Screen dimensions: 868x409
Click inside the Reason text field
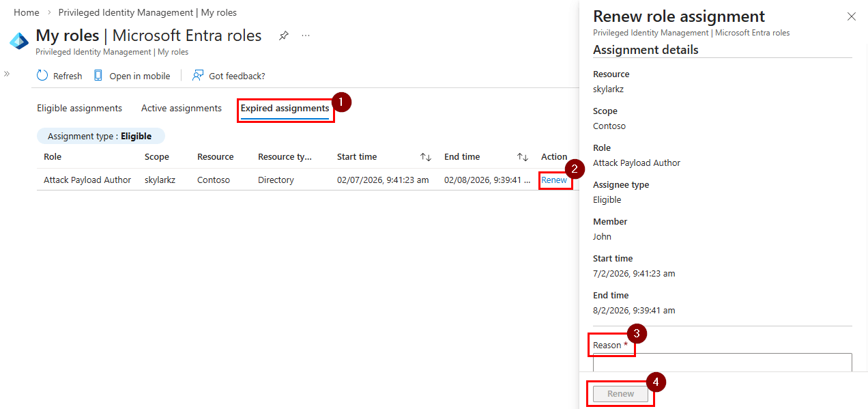(x=721, y=362)
